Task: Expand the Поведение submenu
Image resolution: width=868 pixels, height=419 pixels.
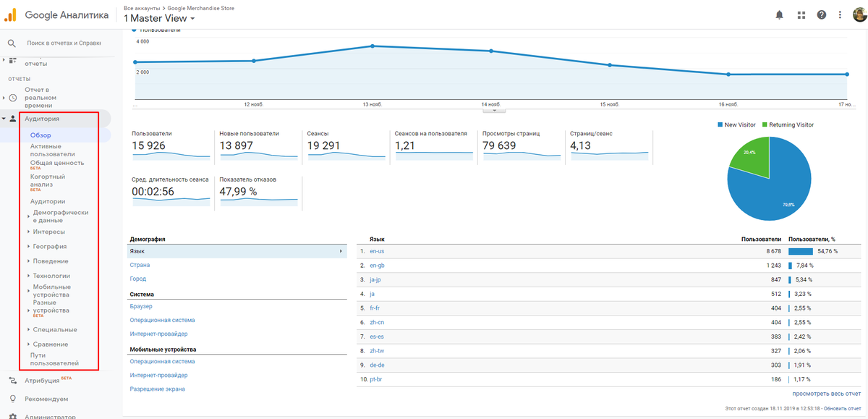Action: [x=28, y=261]
